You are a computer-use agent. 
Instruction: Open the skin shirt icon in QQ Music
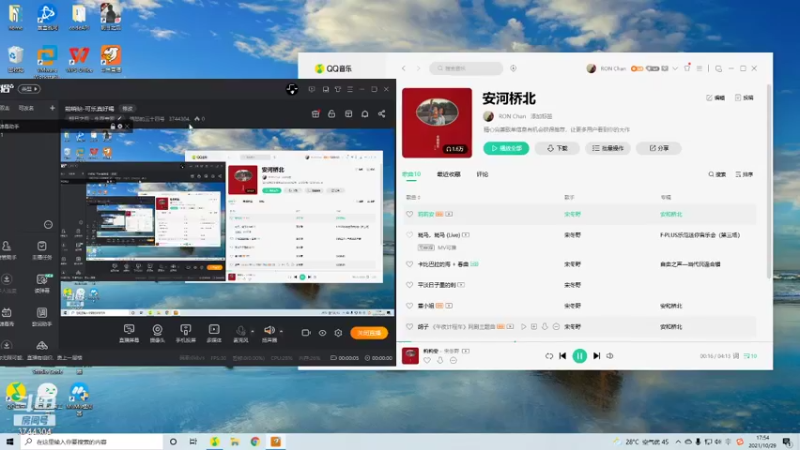[687, 68]
